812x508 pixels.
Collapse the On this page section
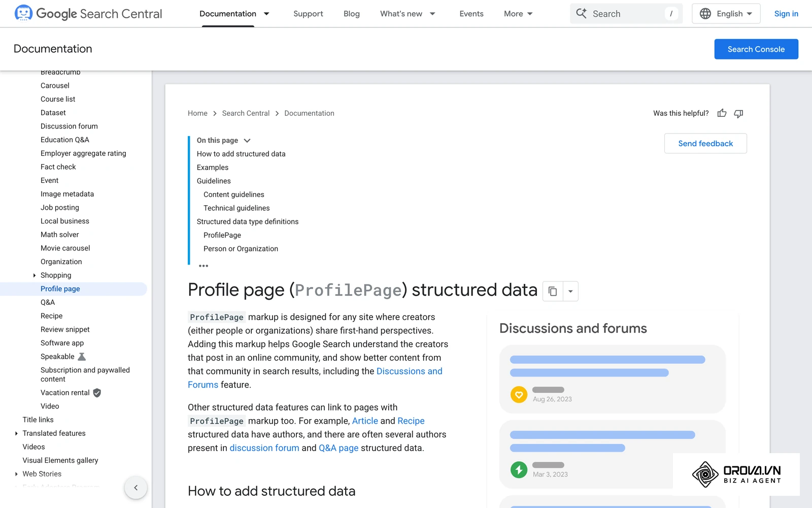click(x=247, y=140)
